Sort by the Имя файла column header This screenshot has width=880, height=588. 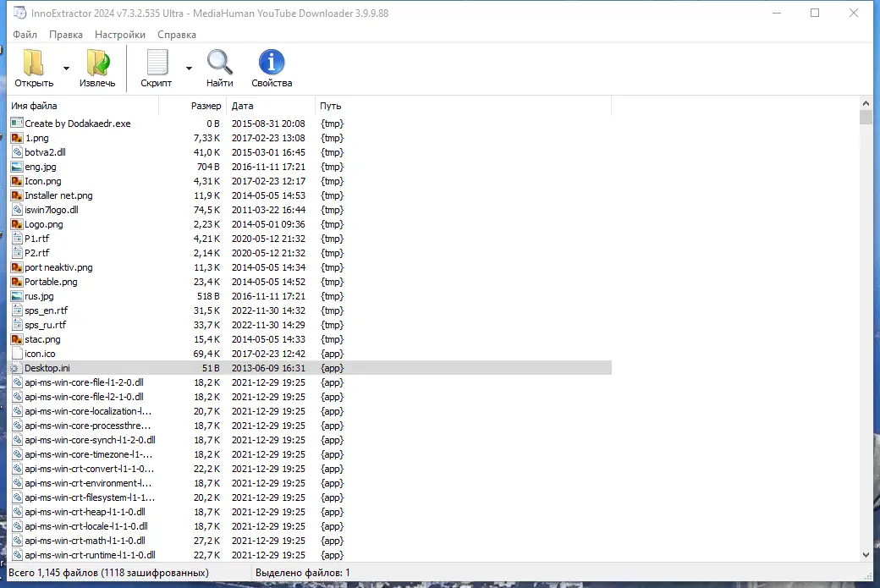coord(83,106)
